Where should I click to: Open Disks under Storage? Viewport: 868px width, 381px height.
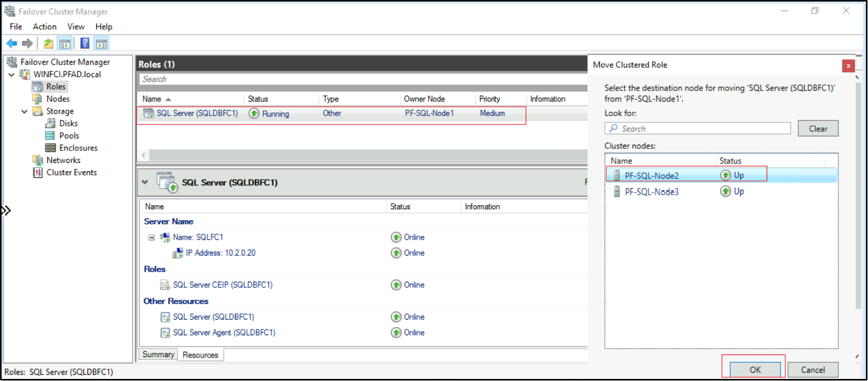tap(68, 123)
